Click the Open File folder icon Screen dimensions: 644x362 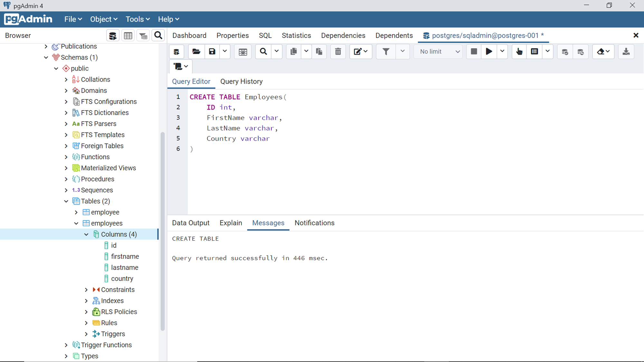coord(196,51)
